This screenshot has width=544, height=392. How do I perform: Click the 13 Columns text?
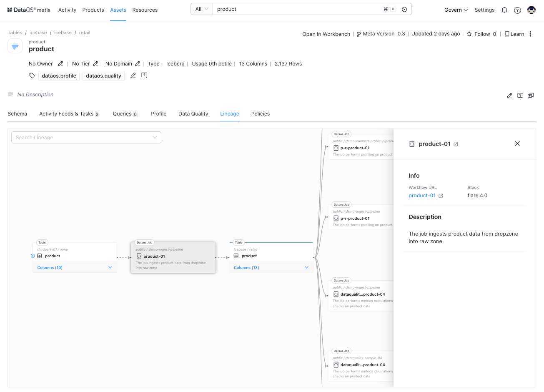coord(253,64)
